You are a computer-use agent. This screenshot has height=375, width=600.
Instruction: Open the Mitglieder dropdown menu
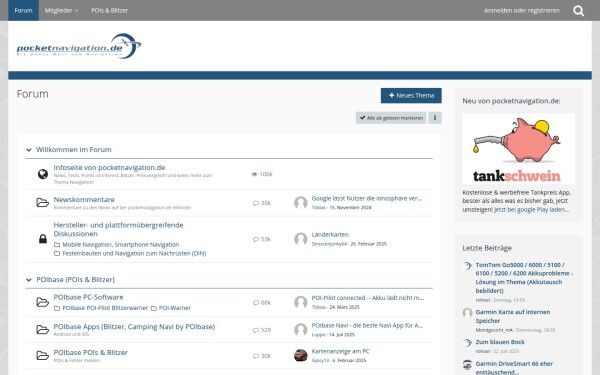point(61,10)
